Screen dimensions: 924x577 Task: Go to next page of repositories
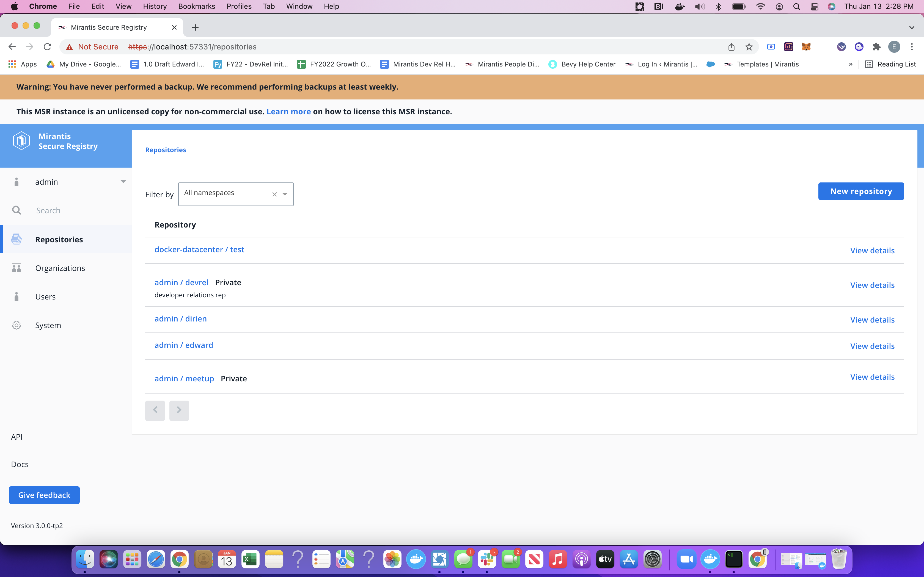coord(179,410)
